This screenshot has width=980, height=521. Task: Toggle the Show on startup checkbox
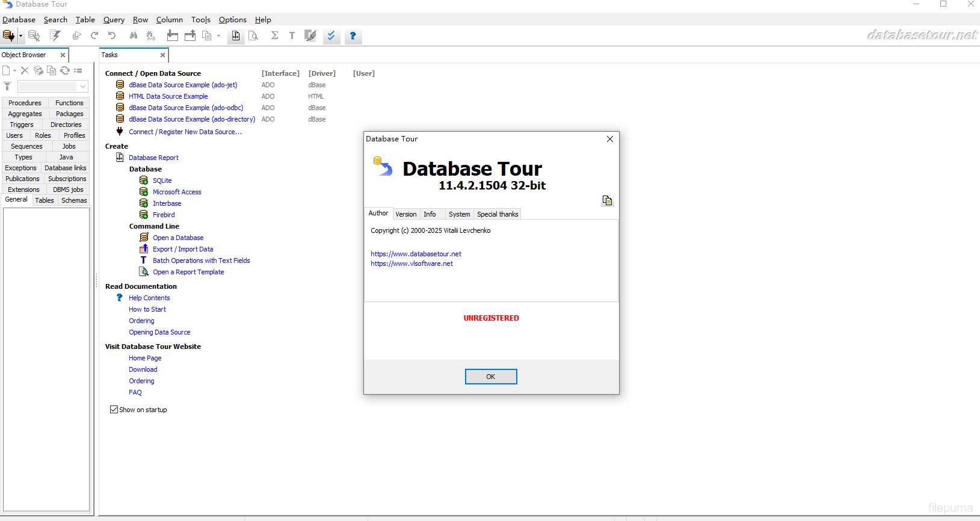point(114,410)
